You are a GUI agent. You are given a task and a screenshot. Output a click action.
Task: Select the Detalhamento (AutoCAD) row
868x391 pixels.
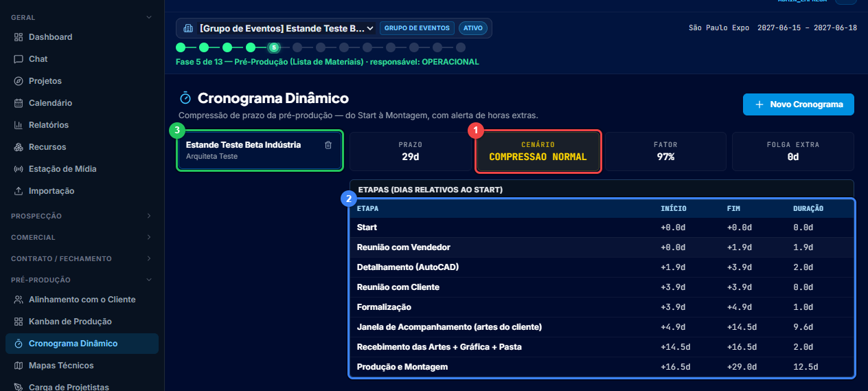(x=602, y=267)
